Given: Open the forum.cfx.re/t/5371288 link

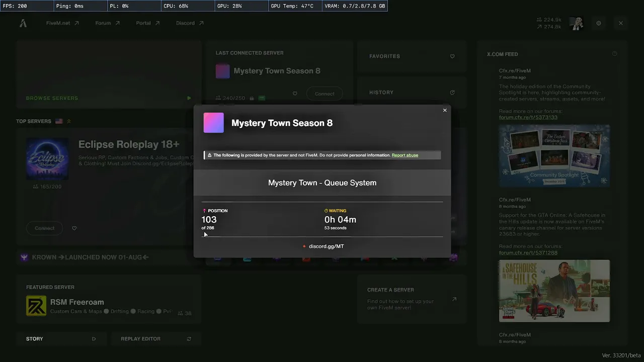Looking at the screenshot, I should [528, 253].
